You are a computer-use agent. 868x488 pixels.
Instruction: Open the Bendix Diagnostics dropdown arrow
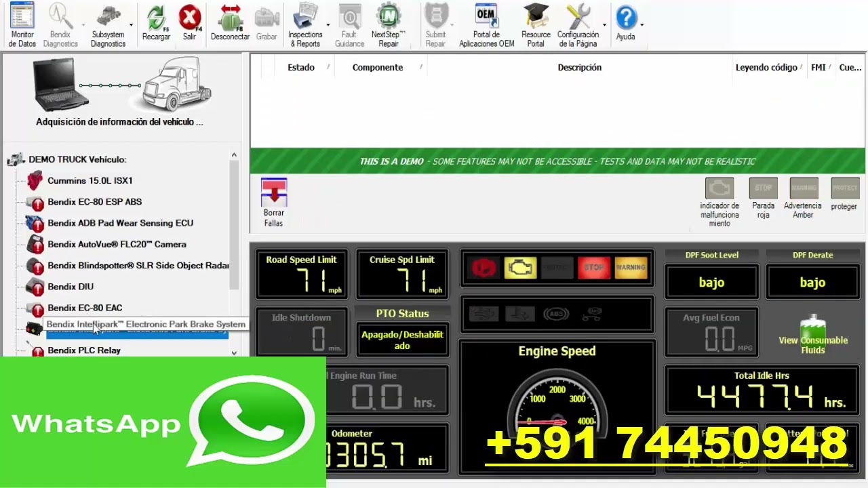pyautogui.click(x=83, y=25)
